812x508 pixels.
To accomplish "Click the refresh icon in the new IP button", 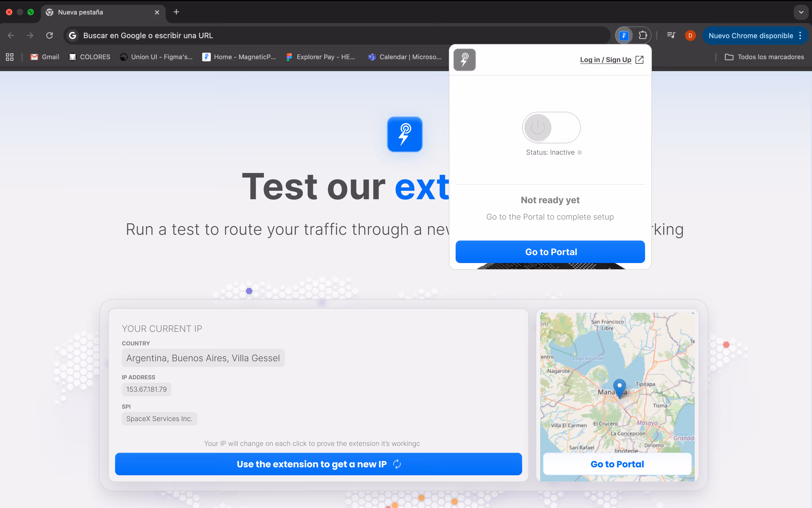I will click(397, 464).
